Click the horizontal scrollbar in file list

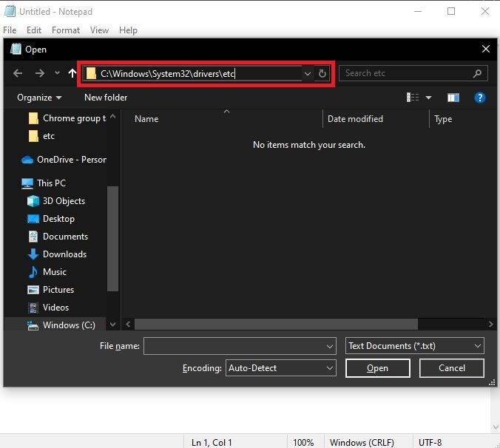coord(276,325)
